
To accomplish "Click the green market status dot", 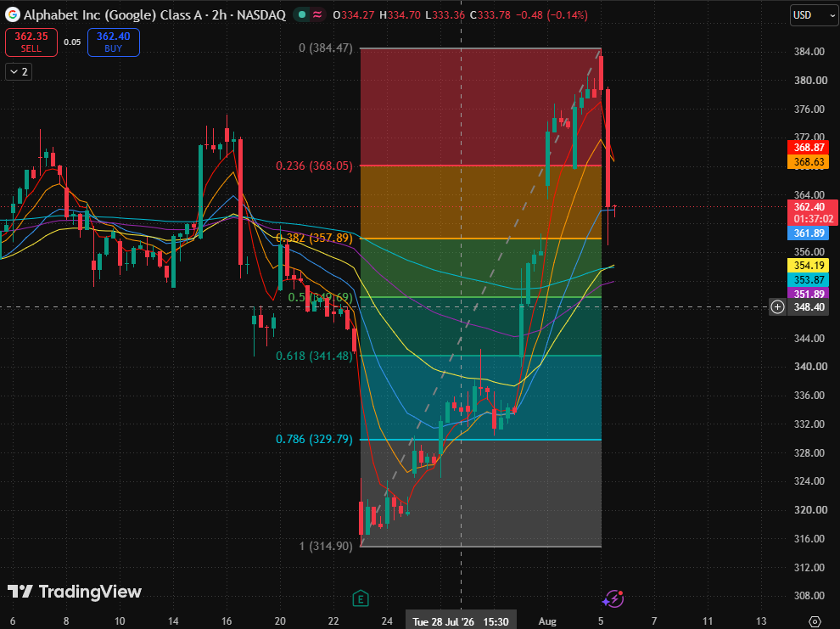I will click(302, 15).
